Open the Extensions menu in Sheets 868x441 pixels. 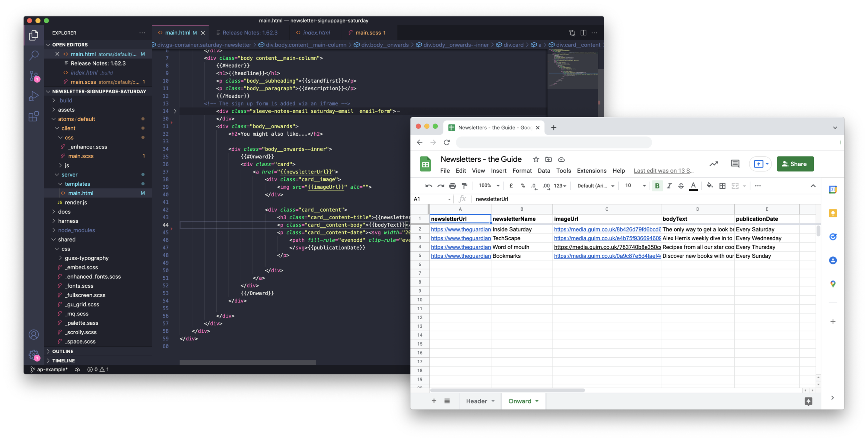591,171
